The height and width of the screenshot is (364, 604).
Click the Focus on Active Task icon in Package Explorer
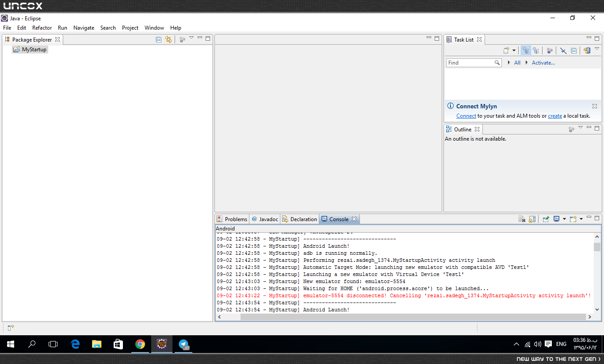click(182, 39)
